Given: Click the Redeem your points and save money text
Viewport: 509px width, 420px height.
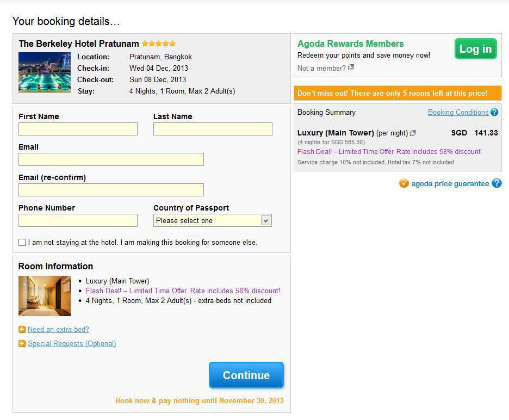Looking at the screenshot, I should point(364,55).
